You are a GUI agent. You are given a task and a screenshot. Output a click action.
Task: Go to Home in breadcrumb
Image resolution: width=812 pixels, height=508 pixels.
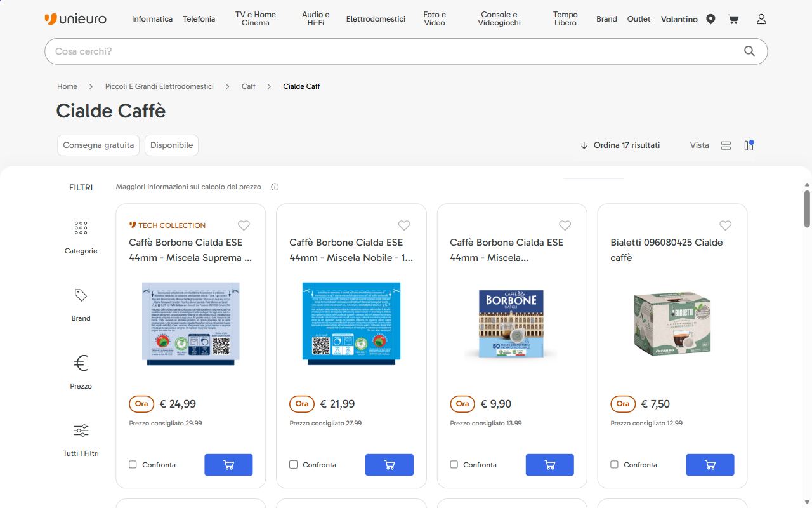[x=67, y=86]
